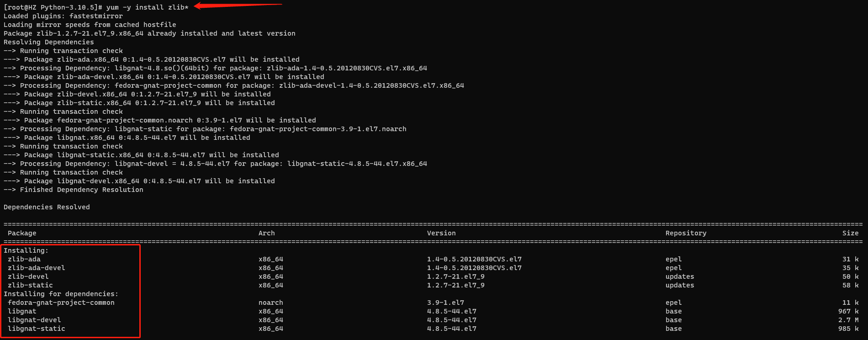Click the 'Size' column header

coord(851,233)
